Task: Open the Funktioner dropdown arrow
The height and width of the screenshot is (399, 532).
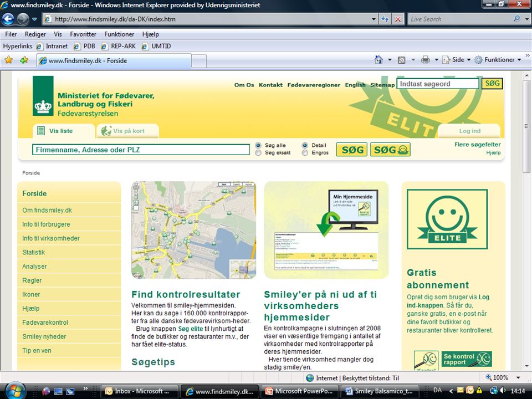Action: click(519, 60)
